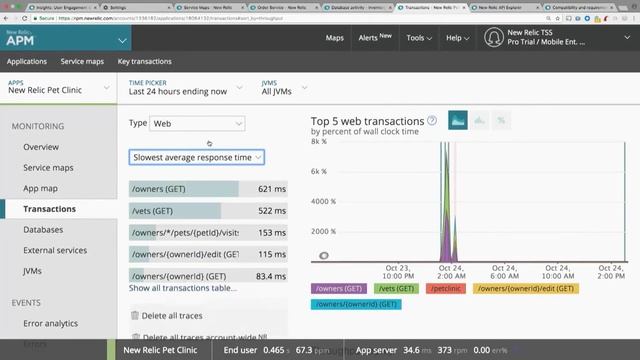
Task: Click the spike in the web transactions chart
Action: pyautogui.click(x=447, y=204)
